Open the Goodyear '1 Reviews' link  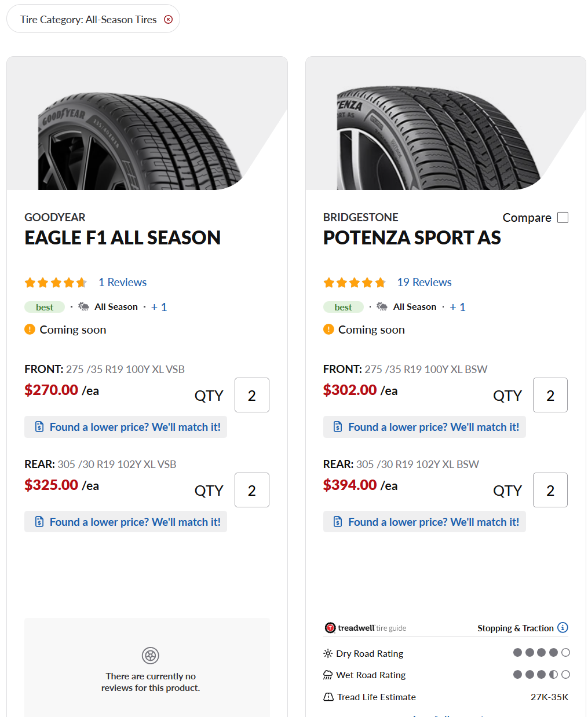click(x=122, y=283)
